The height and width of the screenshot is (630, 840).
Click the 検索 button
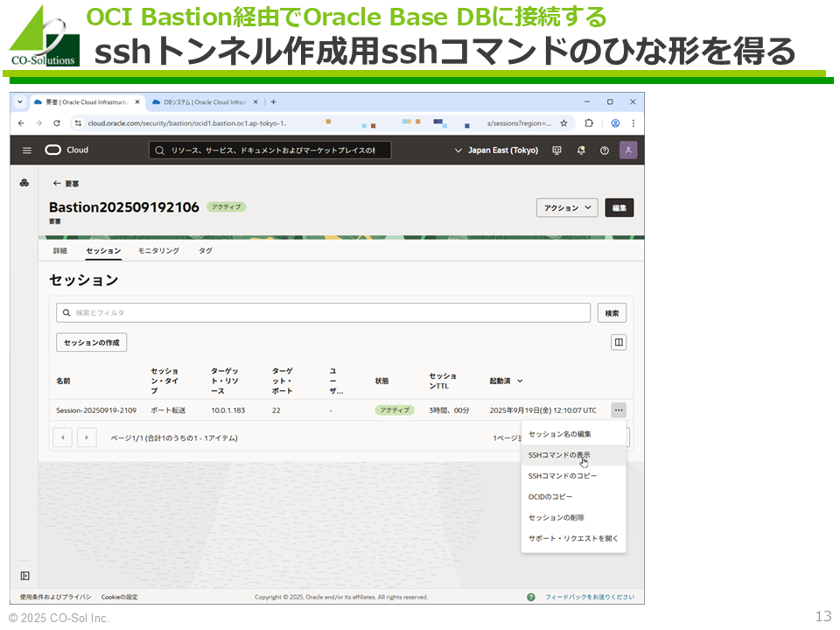point(612,313)
